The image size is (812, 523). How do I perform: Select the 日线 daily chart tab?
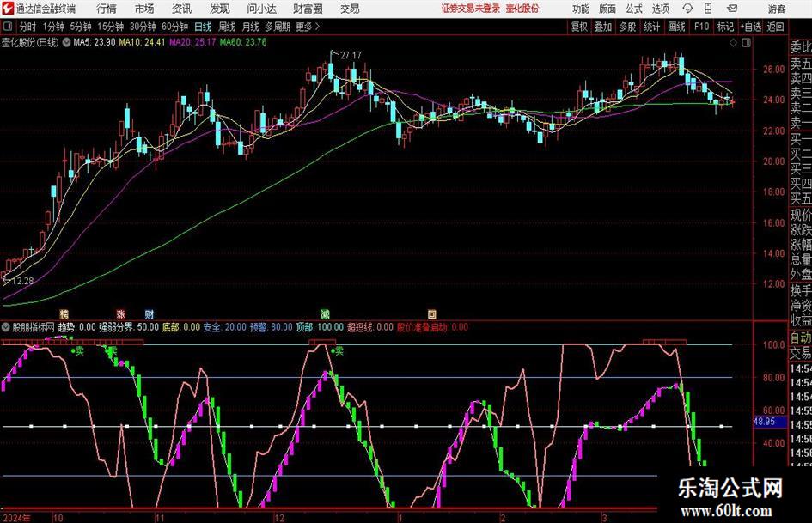tap(203, 27)
